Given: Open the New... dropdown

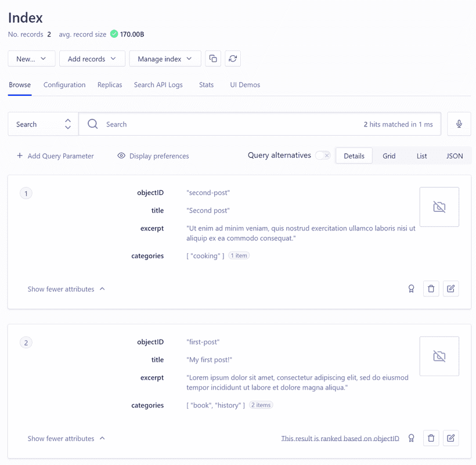Looking at the screenshot, I should coord(31,58).
